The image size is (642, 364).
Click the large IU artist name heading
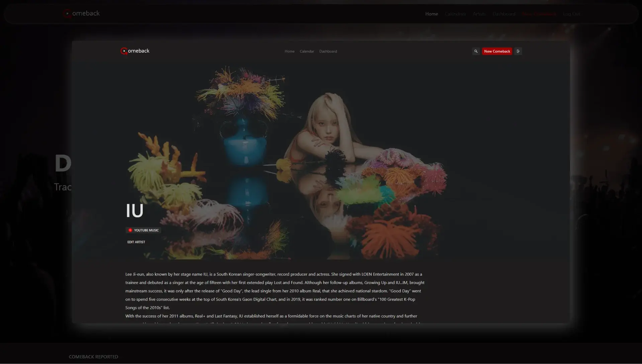point(134,211)
